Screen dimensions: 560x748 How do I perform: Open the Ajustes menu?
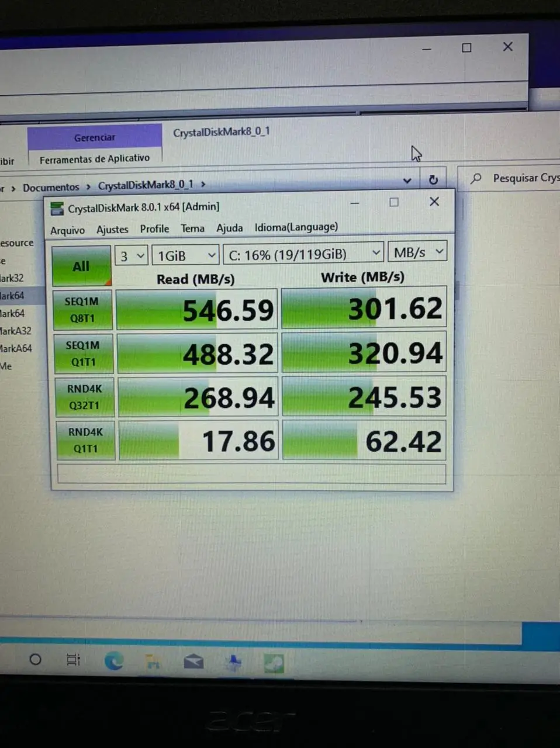click(112, 230)
